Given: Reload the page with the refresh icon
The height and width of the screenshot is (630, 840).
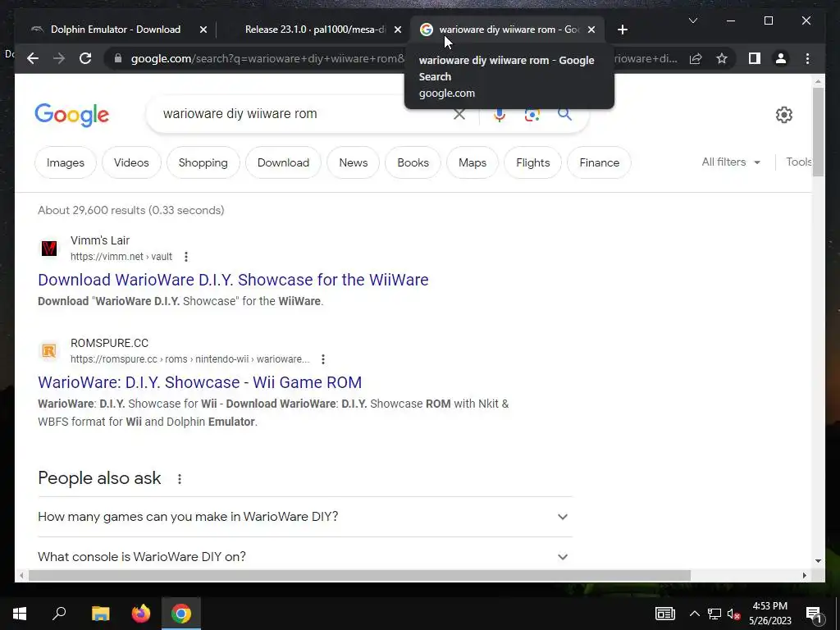Looking at the screenshot, I should click(85, 58).
